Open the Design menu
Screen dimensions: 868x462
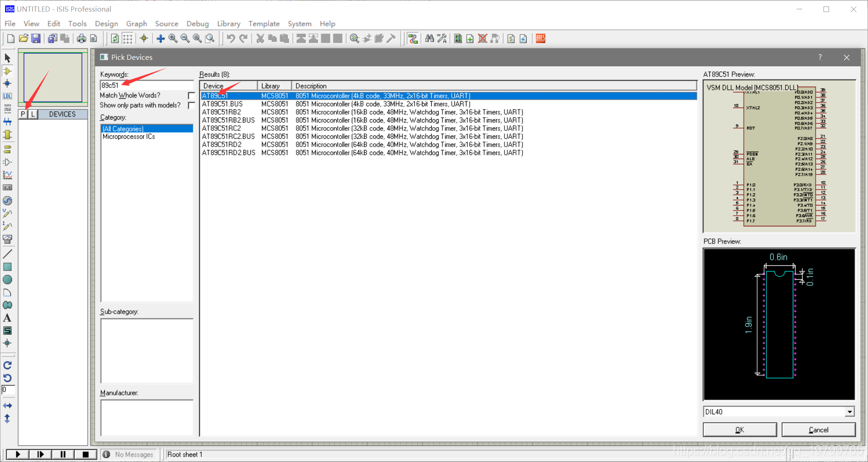pyautogui.click(x=106, y=24)
